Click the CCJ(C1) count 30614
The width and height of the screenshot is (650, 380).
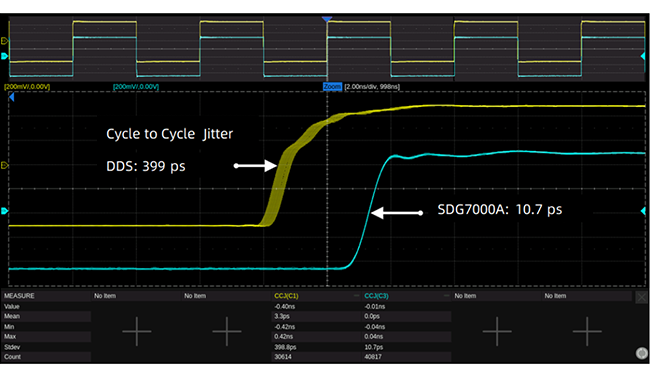(283, 357)
